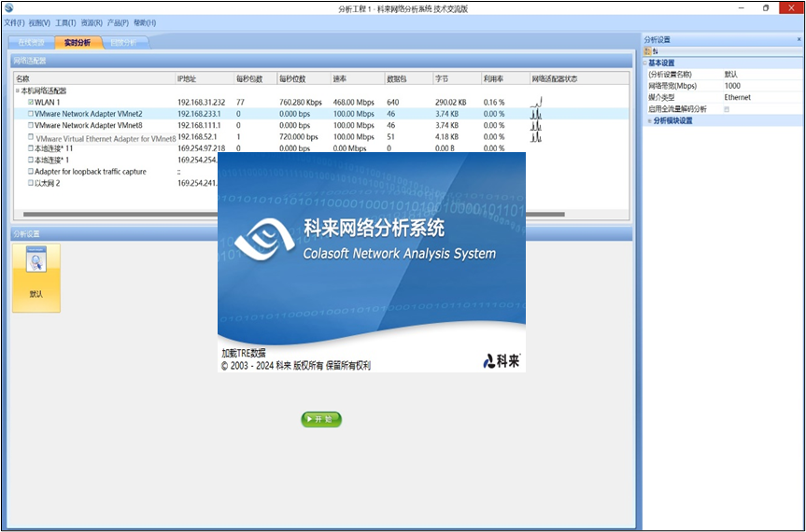Collapse the 本机网络适配器 tree node

click(17, 91)
